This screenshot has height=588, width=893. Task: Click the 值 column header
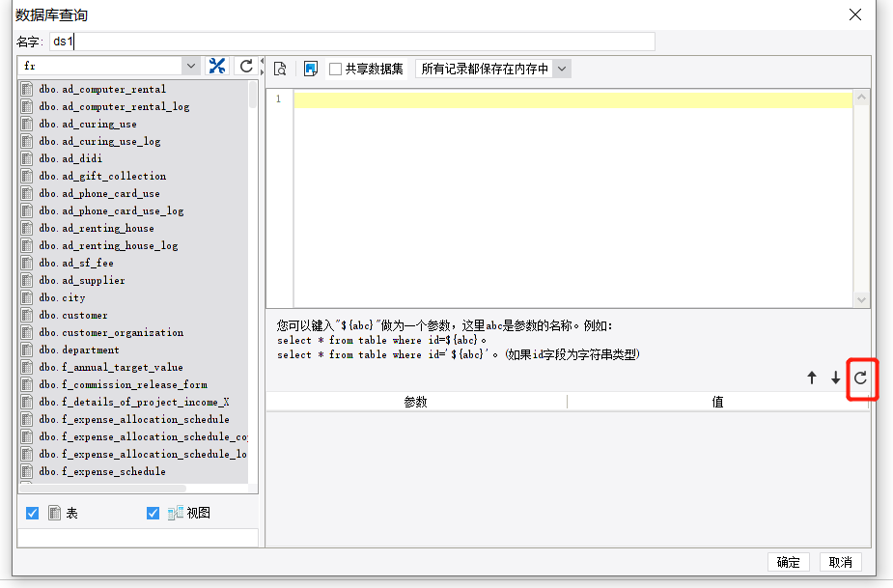[x=717, y=402]
